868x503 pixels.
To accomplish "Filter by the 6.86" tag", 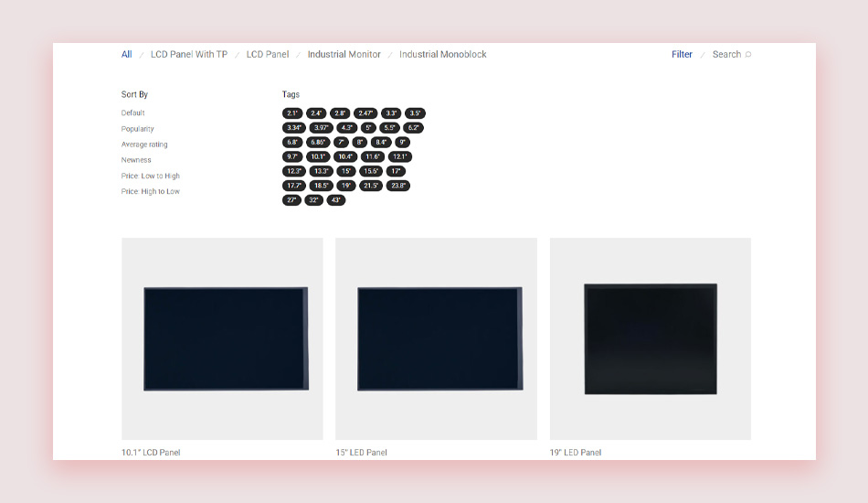I will click(318, 142).
